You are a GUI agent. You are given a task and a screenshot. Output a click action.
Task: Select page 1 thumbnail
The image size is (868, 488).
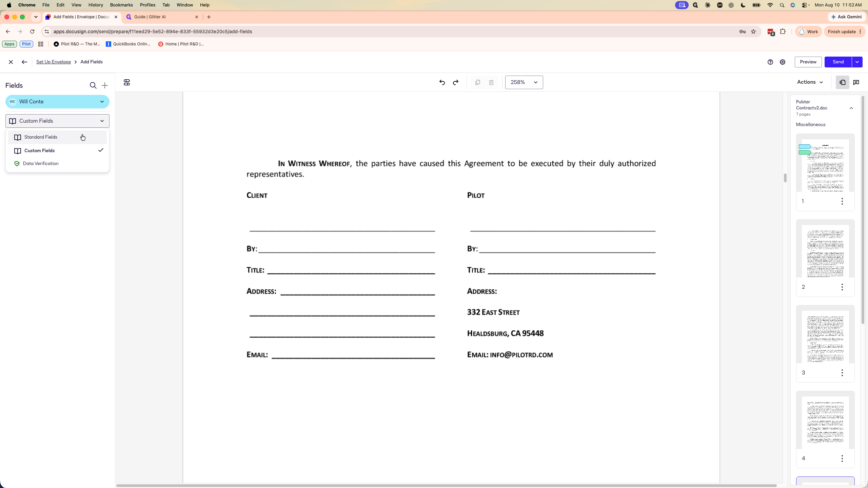coord(825,165)
